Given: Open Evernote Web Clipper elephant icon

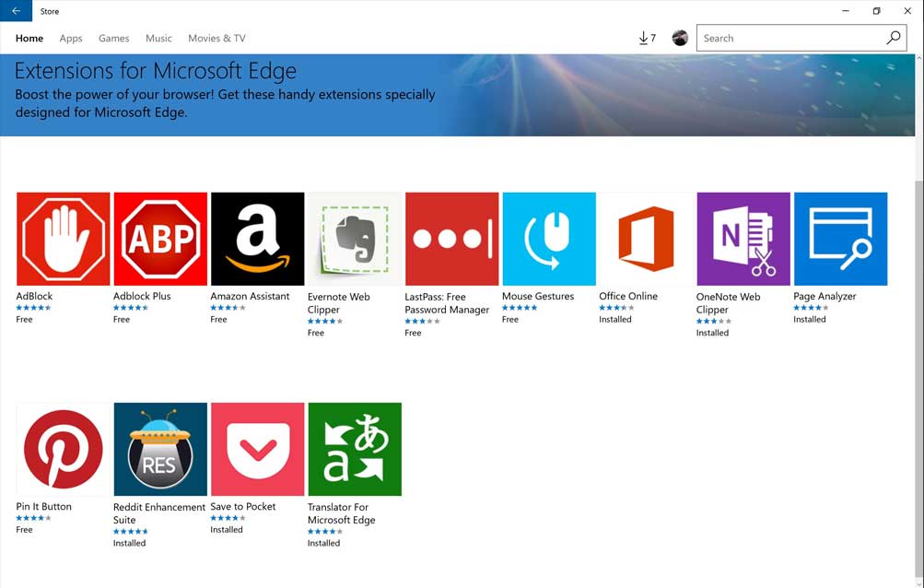Looking at the screenshot, I should tap(355, 239).
